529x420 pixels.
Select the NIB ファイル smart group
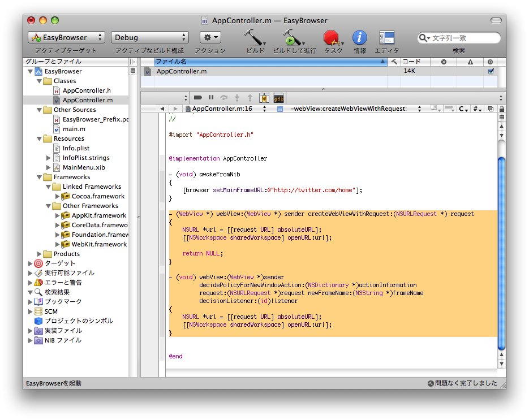(x=63, y=340)
